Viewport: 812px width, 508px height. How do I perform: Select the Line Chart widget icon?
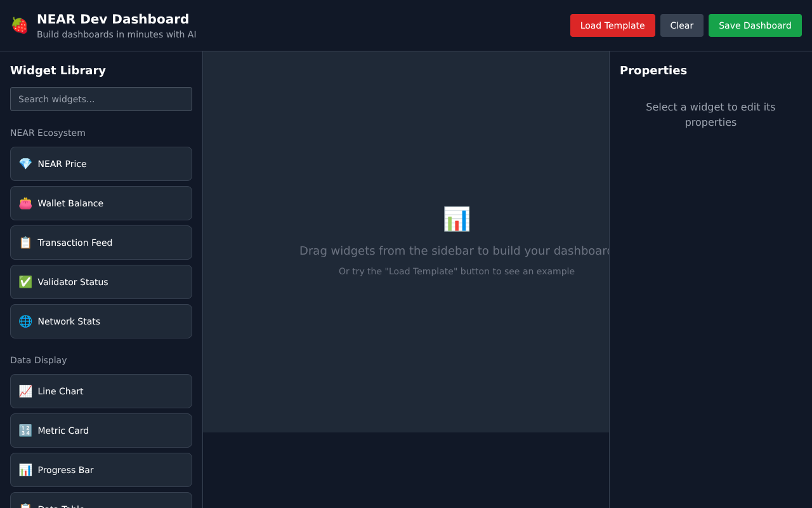[25, 391]
